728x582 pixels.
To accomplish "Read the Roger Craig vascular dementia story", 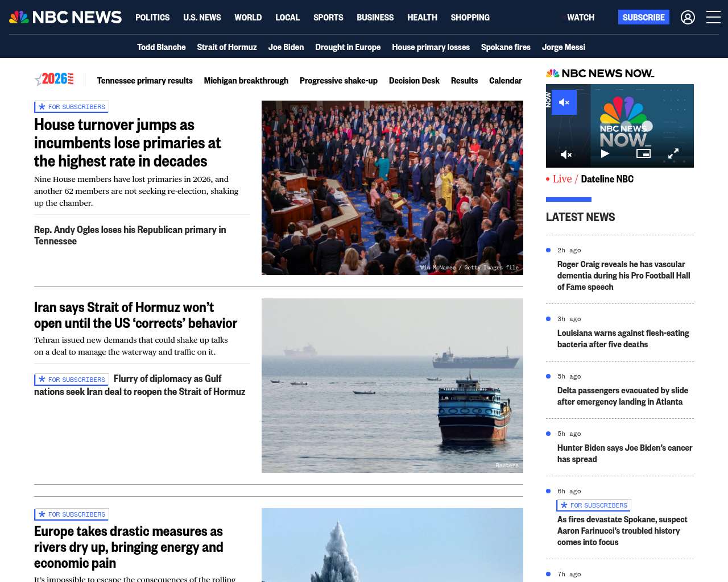I will click(624, 276).
